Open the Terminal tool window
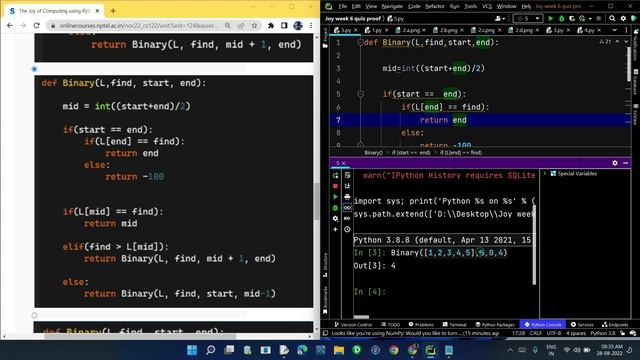This screenshot has width=640, height=360. click(454, 324)
